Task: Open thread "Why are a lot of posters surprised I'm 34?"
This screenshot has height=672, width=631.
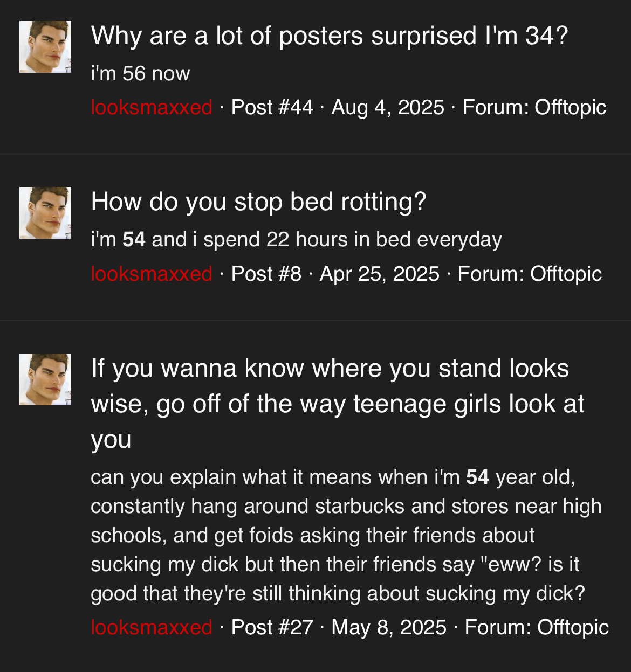Action: click(330, 36)
